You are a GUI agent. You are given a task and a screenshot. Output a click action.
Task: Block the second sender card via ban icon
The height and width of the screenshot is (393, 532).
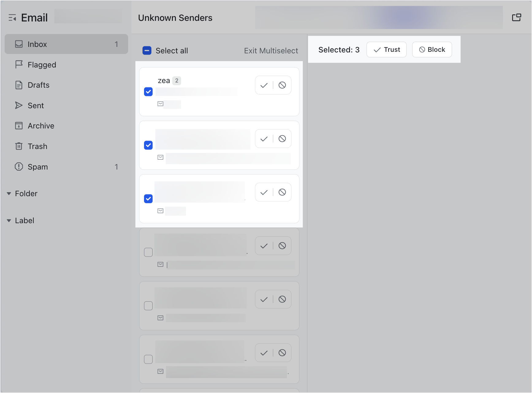(x=282, y=139)
